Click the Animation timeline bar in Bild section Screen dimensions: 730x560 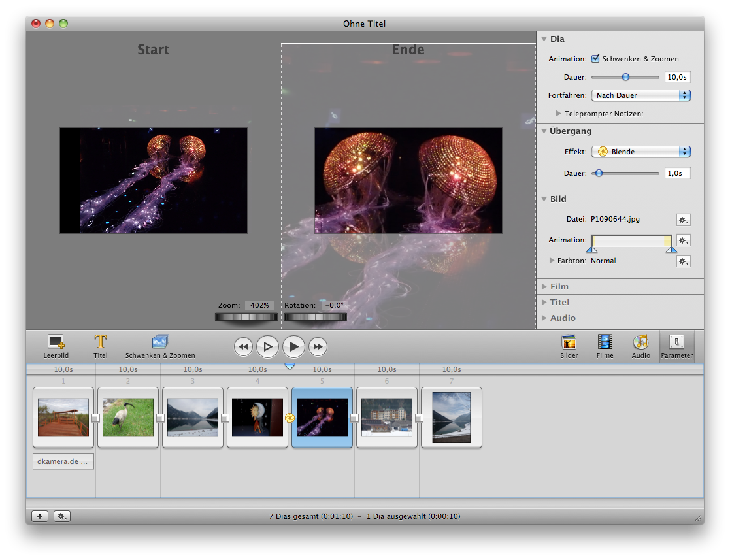click(x=631, y=240)
